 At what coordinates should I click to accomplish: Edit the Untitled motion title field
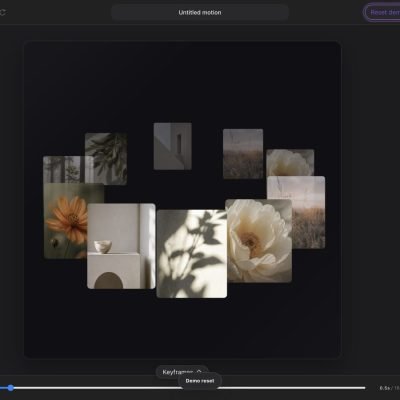coord(200,13)
